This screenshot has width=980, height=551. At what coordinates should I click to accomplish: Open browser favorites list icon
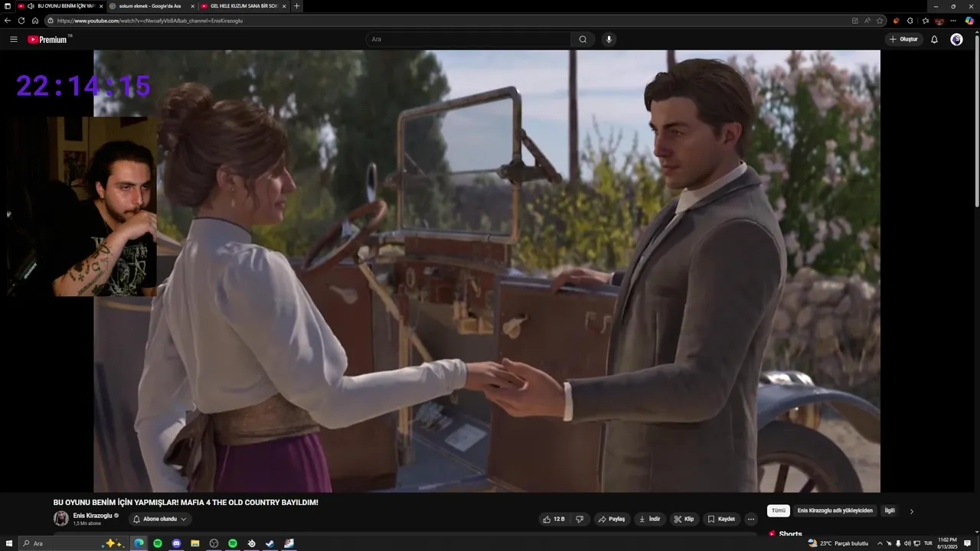pyautogui.click(x=925, y=21)
